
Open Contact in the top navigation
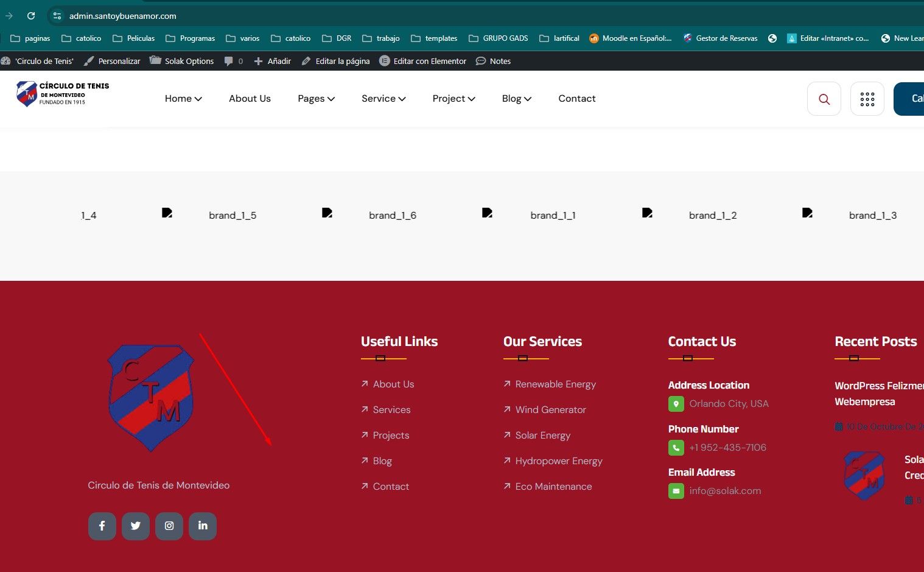point(576,99)
